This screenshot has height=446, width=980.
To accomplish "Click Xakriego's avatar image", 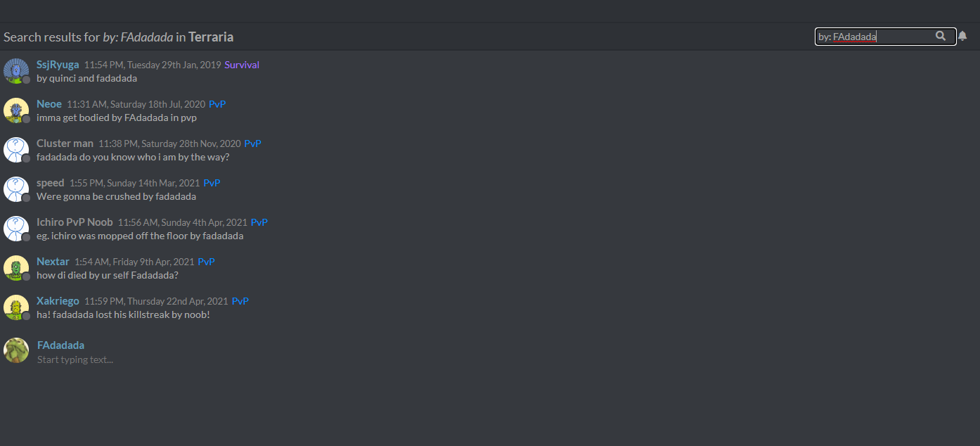I will 16,307.
